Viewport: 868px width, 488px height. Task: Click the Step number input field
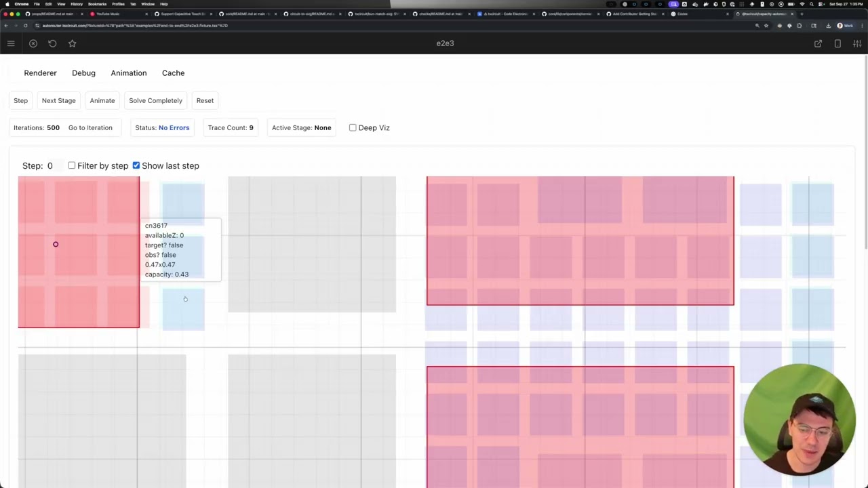53,165
